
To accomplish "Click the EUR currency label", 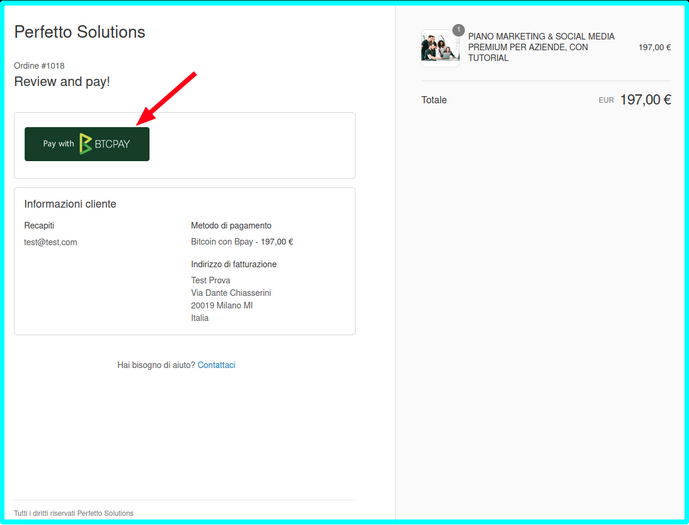I will pyautogui.click(x=606, y=100).
